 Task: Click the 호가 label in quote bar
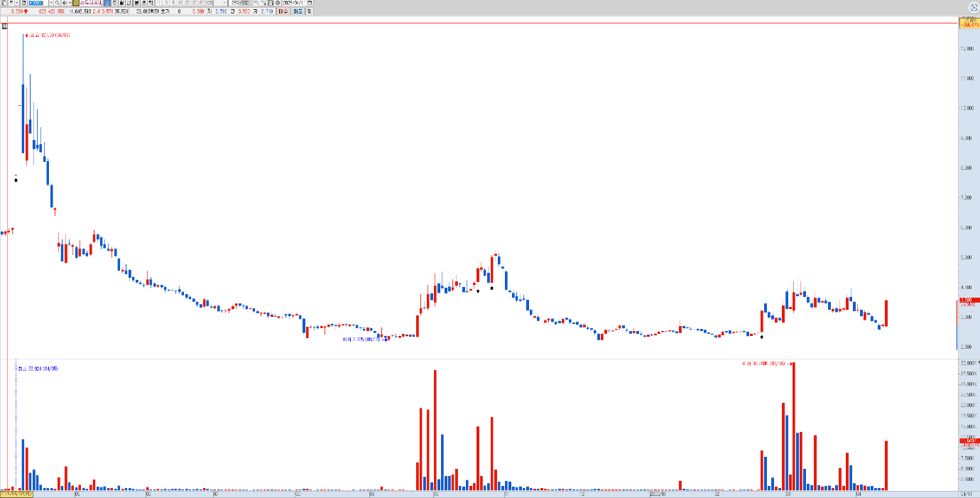pos(165,11)
